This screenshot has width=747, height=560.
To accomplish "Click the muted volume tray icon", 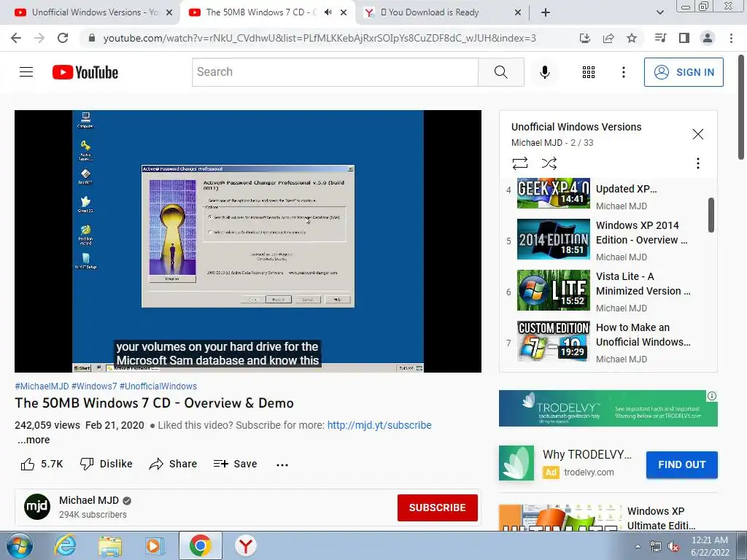I will coord(673,547).
